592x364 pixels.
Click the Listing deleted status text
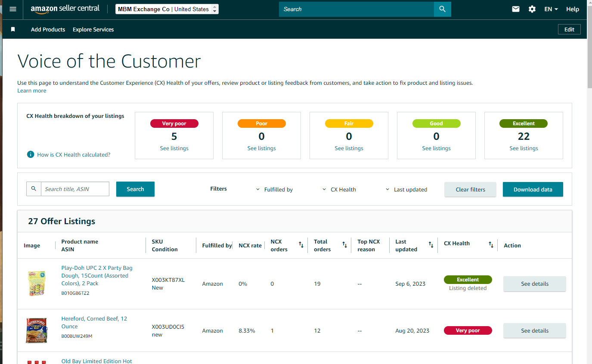[x=468, y=288]
